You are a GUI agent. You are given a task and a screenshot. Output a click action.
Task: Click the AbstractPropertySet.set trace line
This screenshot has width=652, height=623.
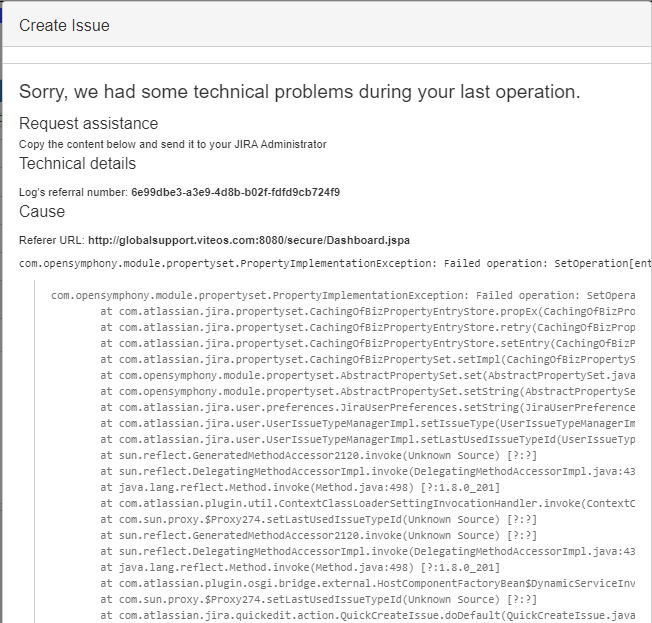coord(368,376)
